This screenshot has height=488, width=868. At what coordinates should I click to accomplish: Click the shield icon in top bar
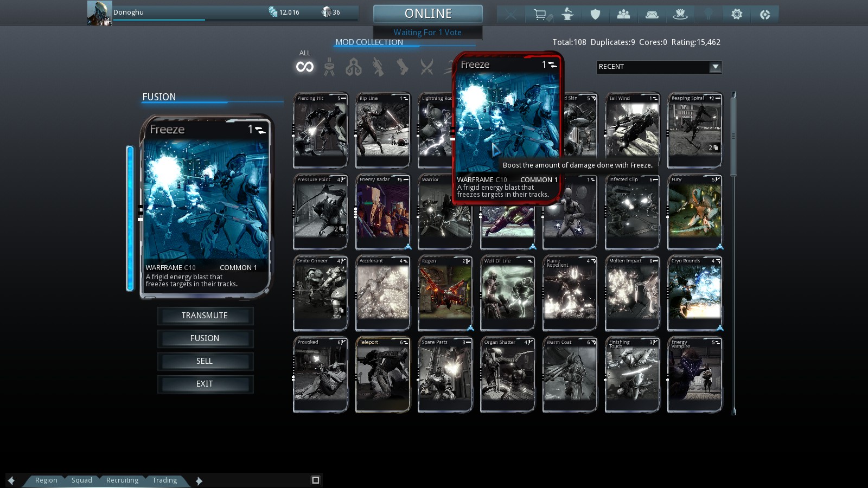pos(596,15)
